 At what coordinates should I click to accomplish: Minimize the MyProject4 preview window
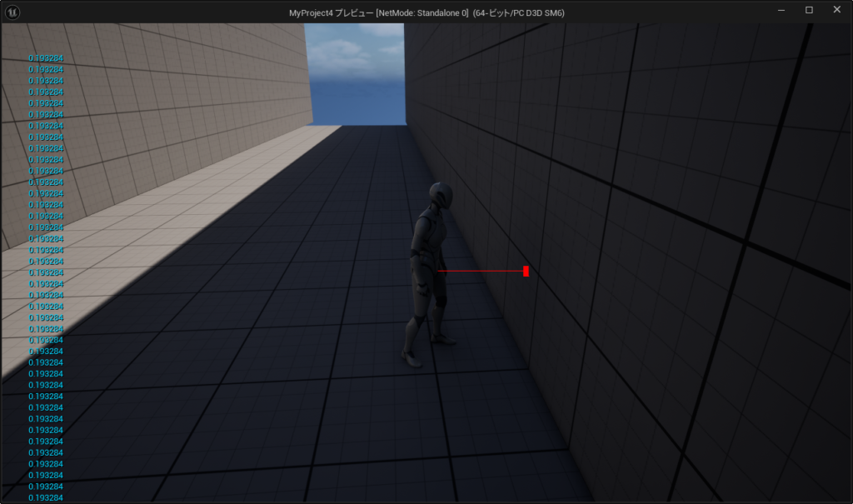point(781,11)
